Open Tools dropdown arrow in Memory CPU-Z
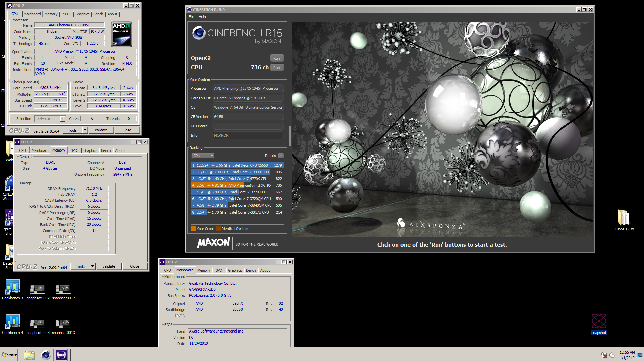 tap(92, 266)
